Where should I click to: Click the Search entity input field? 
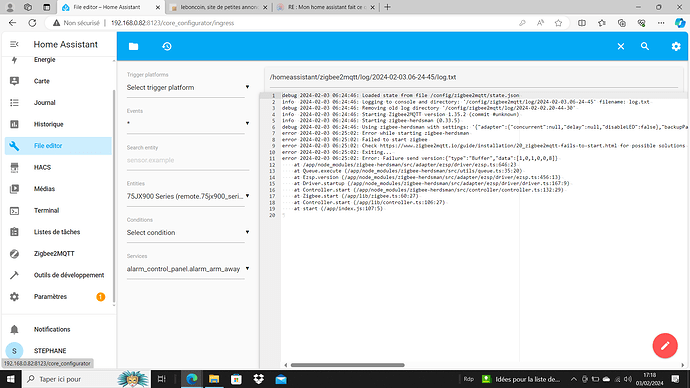(188, 160)
